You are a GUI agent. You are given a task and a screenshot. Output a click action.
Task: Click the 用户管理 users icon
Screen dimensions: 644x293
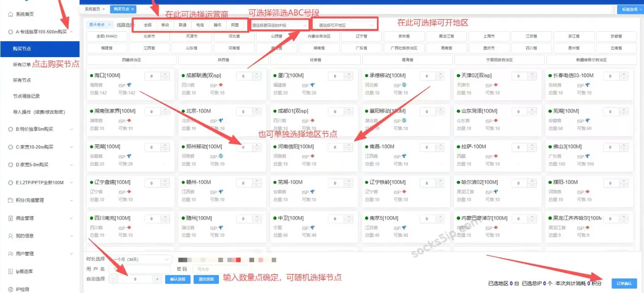pyautogui.click(x=11, y=254)
